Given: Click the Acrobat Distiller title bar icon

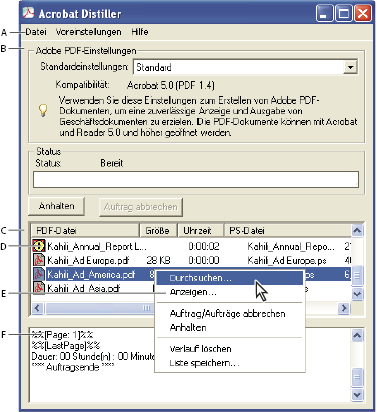Looking at the screenshot, I should point(29,13).
